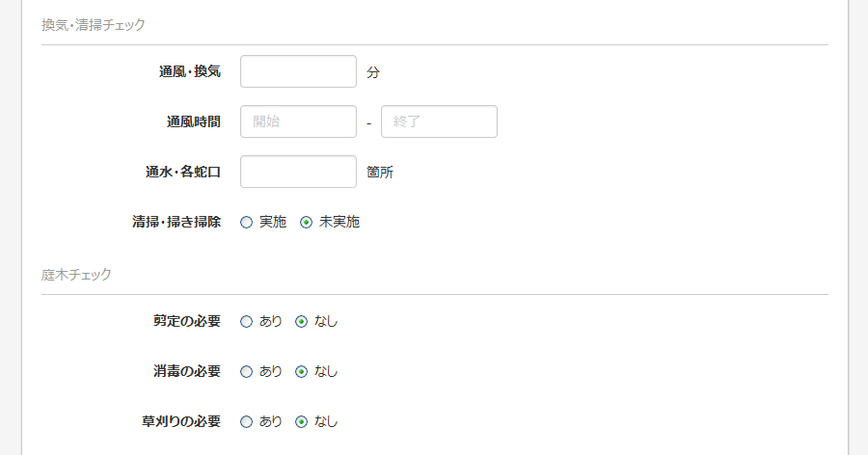Mark 草刈りの必要 as なし
The height and width of the screenshot is (455, 868).
pos(301,422)
